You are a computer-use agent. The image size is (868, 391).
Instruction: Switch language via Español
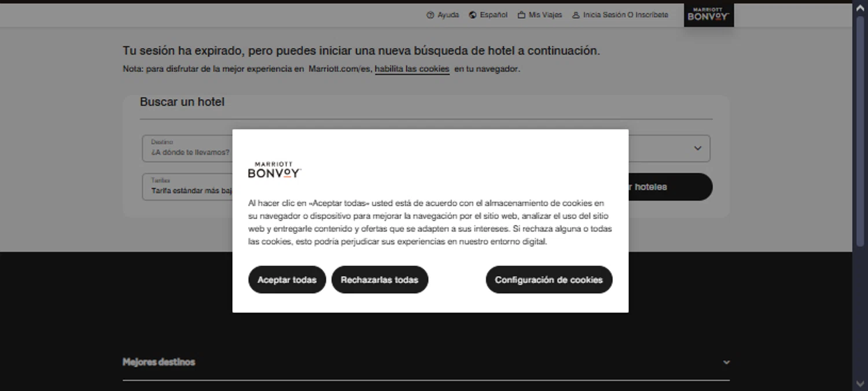[488, 15]
